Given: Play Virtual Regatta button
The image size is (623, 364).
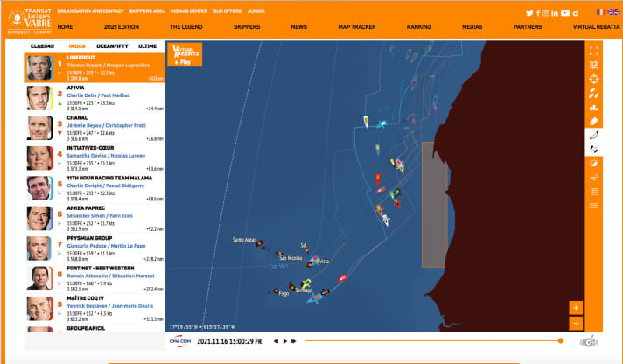Looking at the screenshot, I should (185, 54).
